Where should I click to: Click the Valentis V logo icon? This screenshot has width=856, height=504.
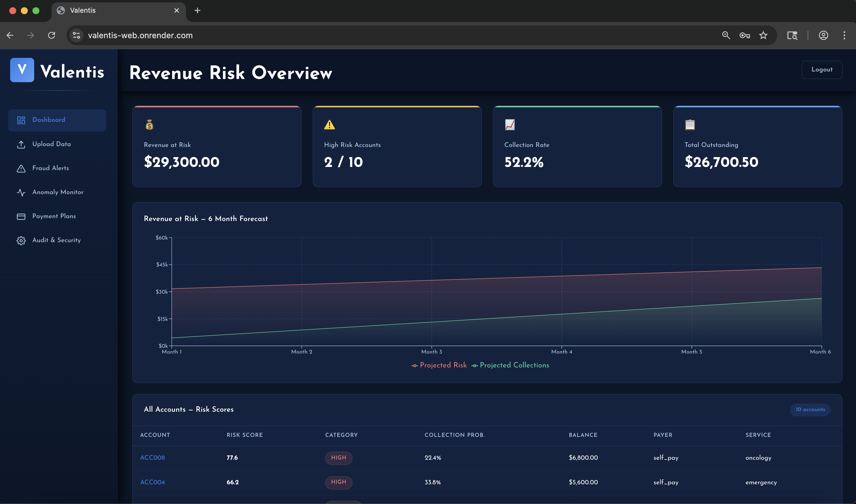[x=22, y=70]
